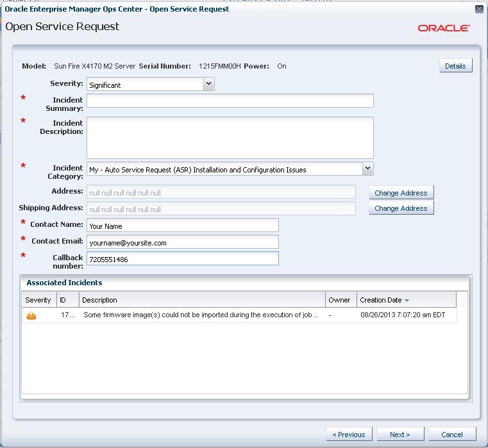Click Change Address next to Shipping Address
488x448 pixels.
[401, 208]
